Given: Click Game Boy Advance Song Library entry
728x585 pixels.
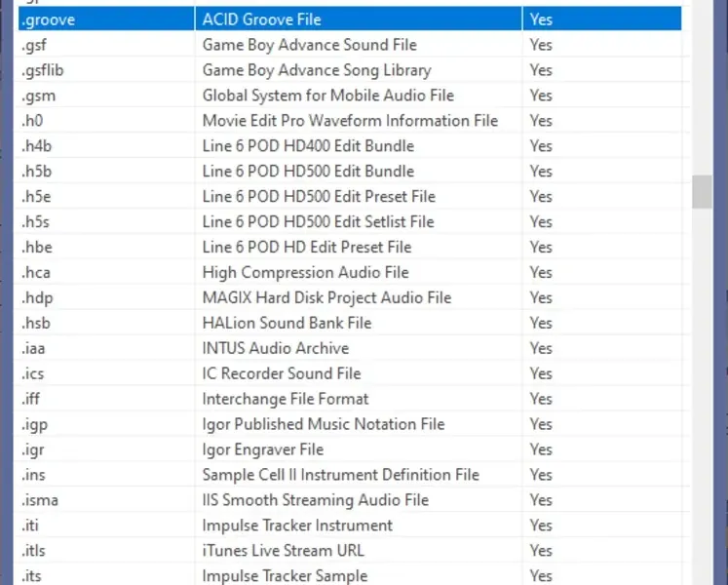Looking at the screenshot, I should coord(316,69).
